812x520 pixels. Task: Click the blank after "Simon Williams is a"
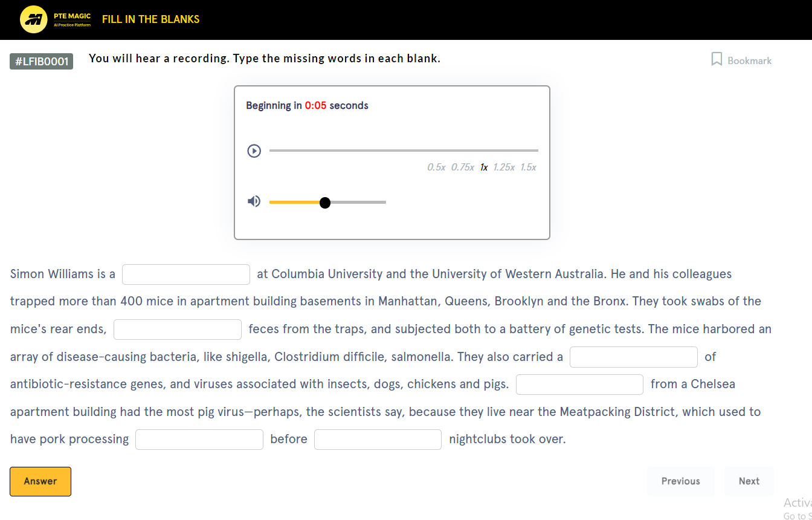coord(186,275)
